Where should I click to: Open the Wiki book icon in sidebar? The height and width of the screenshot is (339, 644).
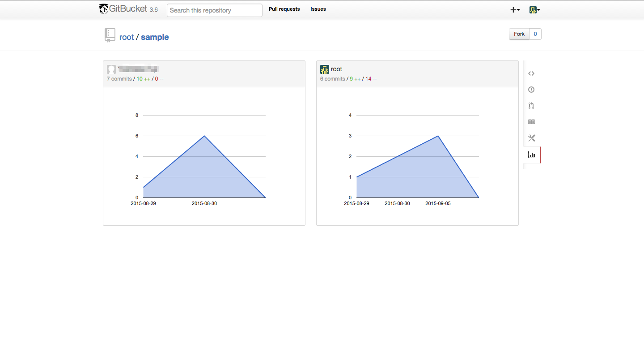(531, 122)
